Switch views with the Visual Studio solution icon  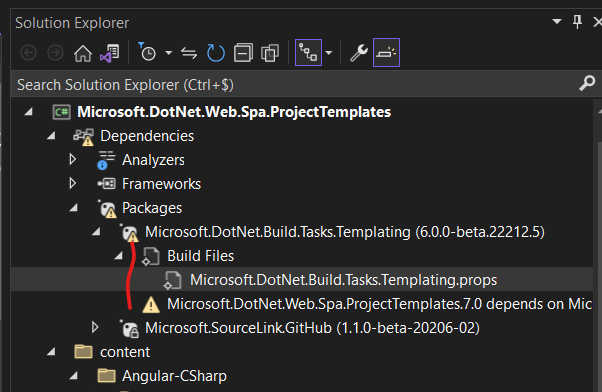click(x=110, y=53)
